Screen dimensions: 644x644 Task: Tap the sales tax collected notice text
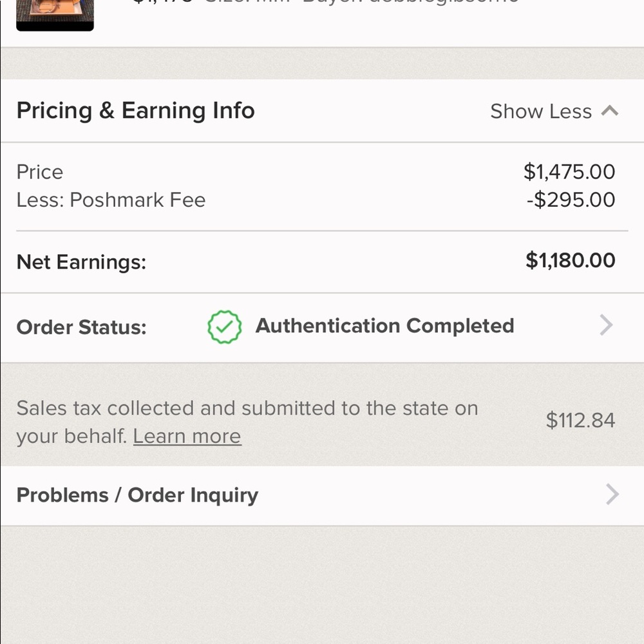tap(247, 408)
